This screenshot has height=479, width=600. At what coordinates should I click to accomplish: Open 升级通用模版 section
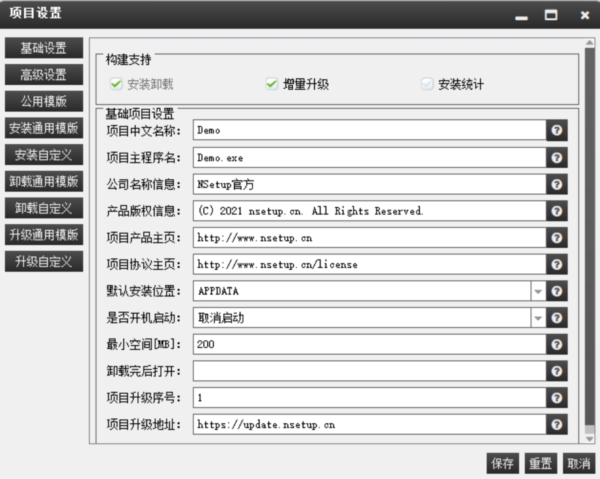pos(44,235)
